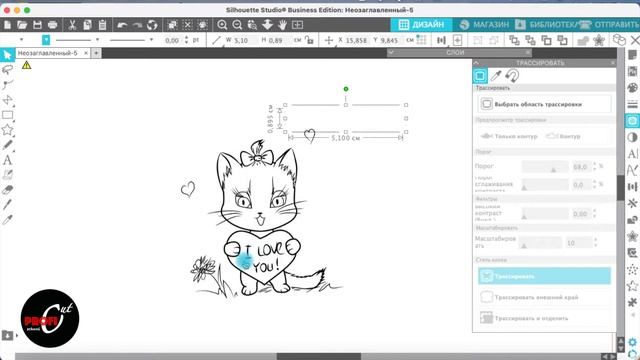Image resolution: width=640 pixels, height=360 pixels.
Task: Open the Fill color panel palette icon
Action: (632, 88)
